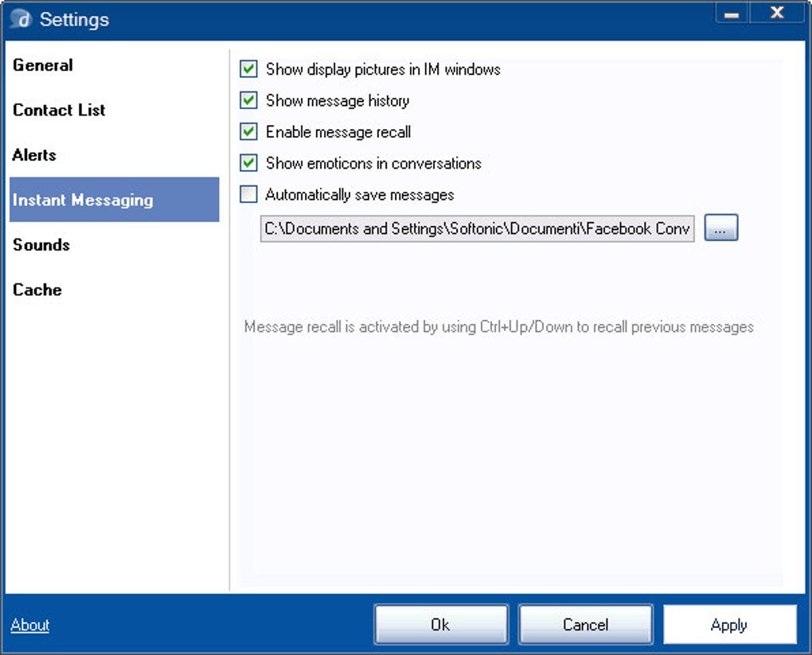Disable display pictures in IM windows
This screenshot has height=655, width=812.
(x=249, y=69)
